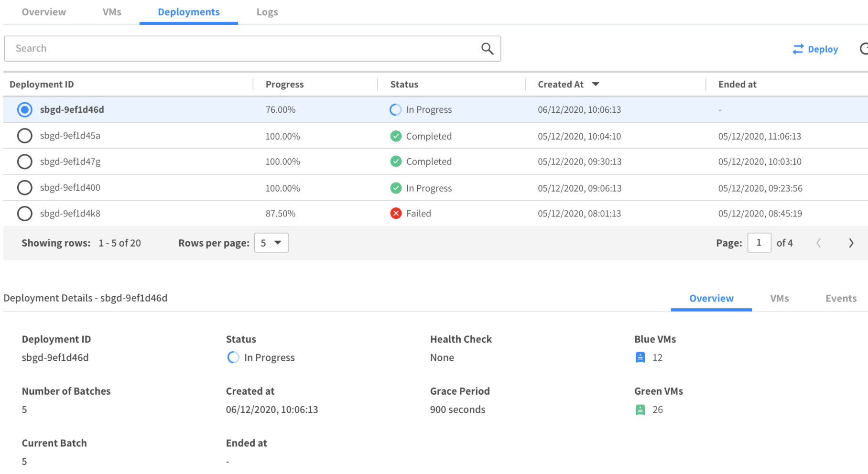
Task: Toggle the Created At sort arrow
Action: coord(596,84)
